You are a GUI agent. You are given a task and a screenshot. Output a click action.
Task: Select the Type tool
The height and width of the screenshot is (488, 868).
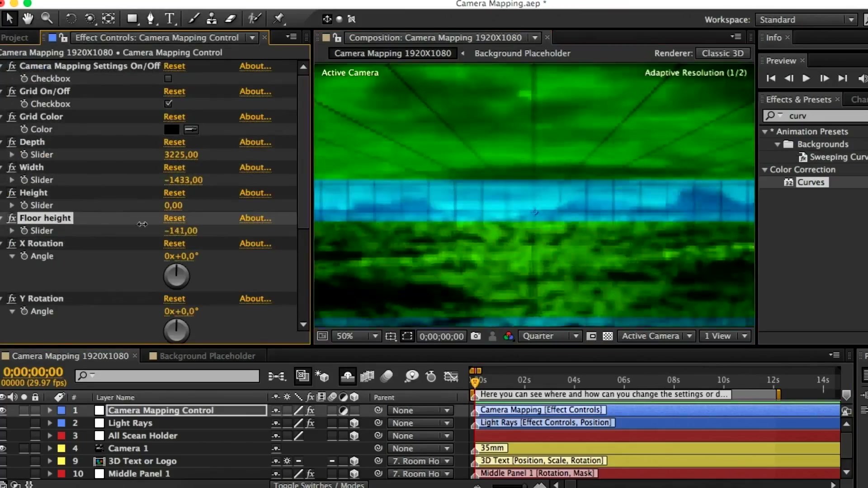(x=170, y=19)
